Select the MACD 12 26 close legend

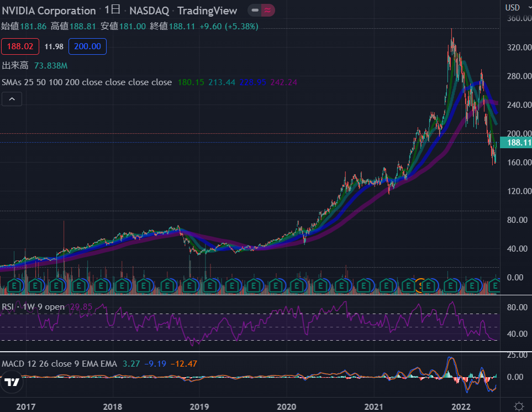pyautogui.click(x=59, y=364)
